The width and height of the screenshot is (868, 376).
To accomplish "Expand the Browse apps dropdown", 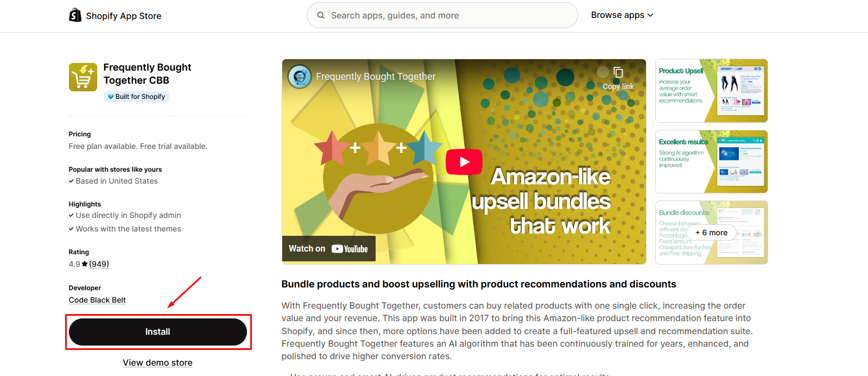I will tap(622, 15).
